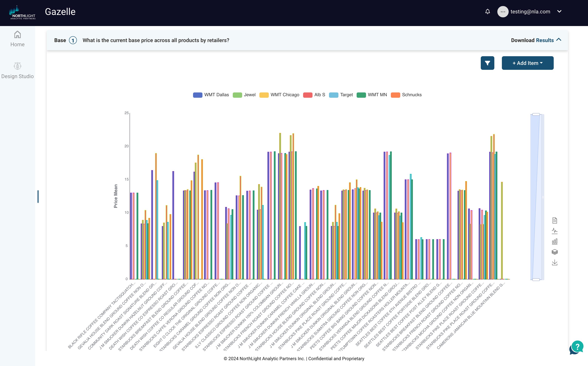Collapse the Download Results chevron
Screen dimensions: 588x366
point(559,40)
